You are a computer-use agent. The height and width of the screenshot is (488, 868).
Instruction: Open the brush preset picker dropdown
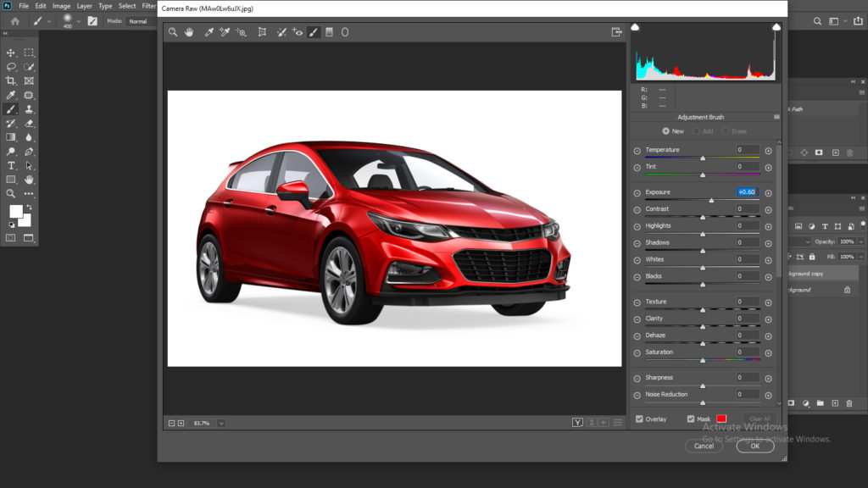coord(79,21)
